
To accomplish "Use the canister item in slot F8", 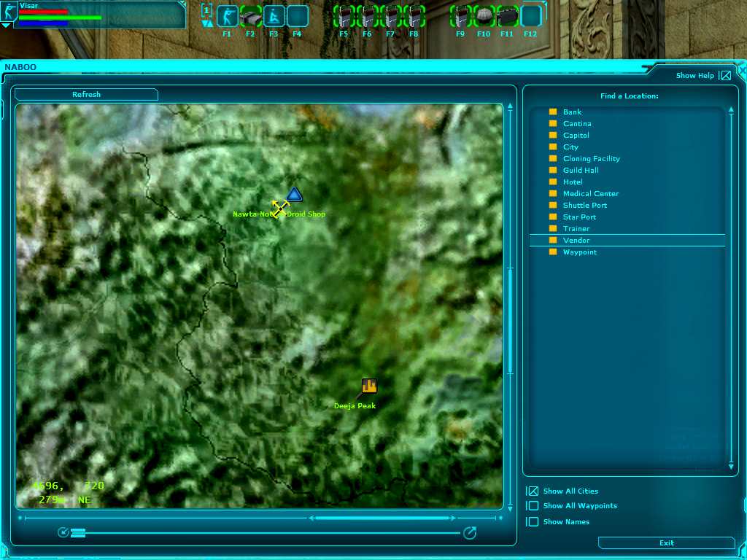I will [414, 17].
